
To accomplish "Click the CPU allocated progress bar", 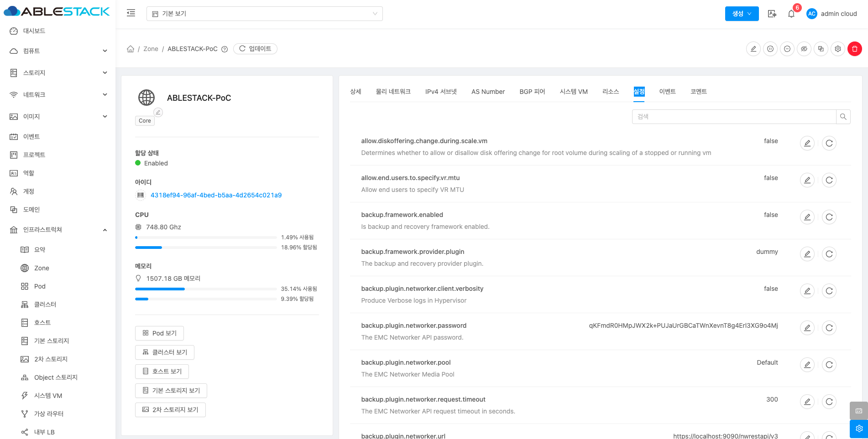I will tap(205, 248).
